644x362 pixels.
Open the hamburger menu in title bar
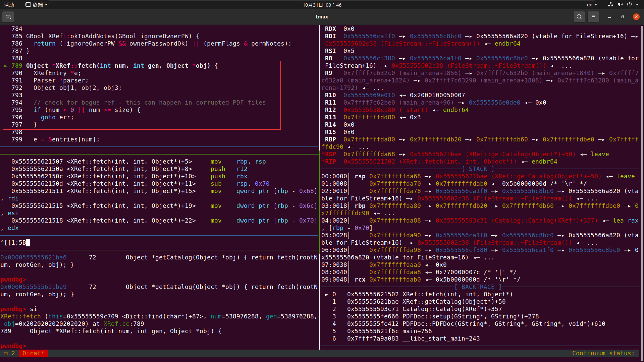[593, 17]
